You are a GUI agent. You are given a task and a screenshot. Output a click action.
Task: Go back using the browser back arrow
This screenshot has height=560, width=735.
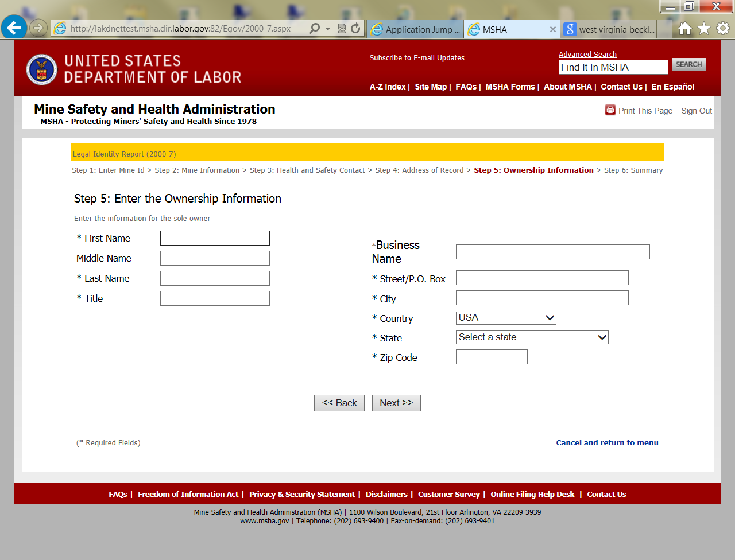14,27
